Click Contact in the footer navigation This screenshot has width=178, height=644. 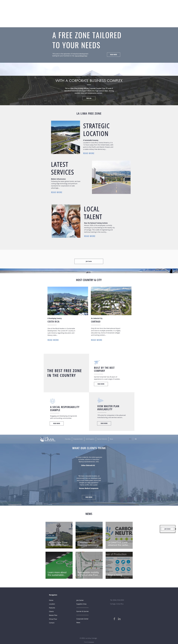point(52,623)
